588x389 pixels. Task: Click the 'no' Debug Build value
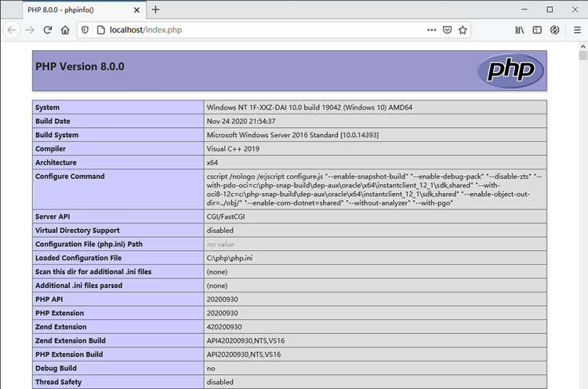[x=211, y=369]
